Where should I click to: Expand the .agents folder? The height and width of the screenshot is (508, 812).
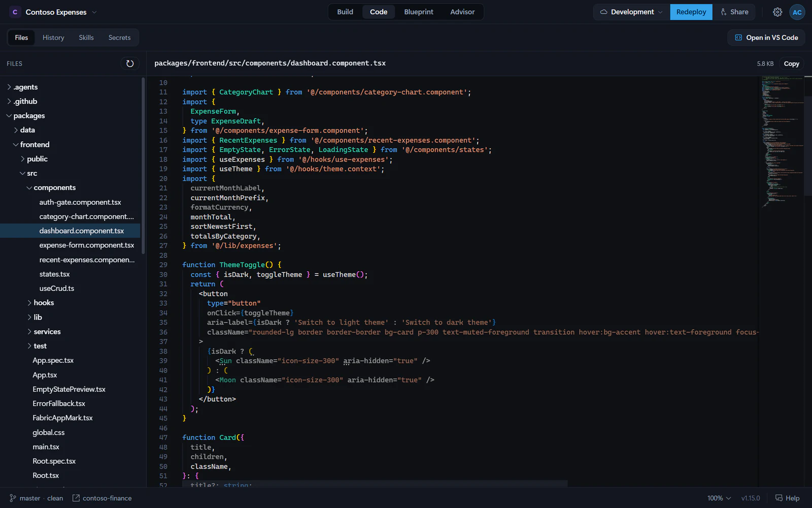(x=9, y=87)
